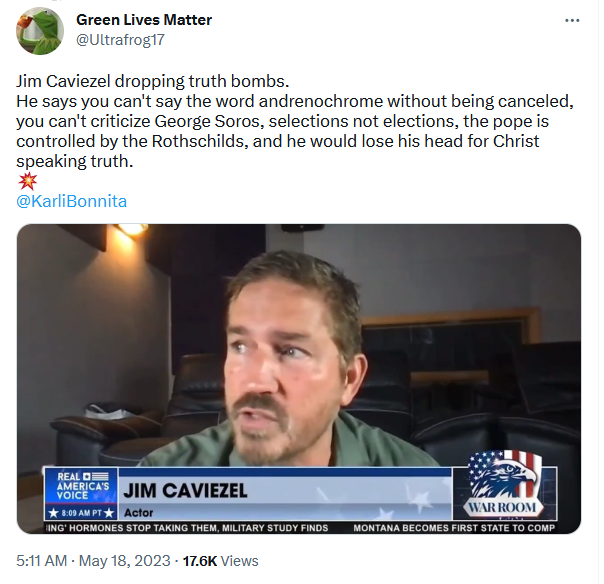
Task: Click the hormones military study ticker headline
Action: click(187, 528)
